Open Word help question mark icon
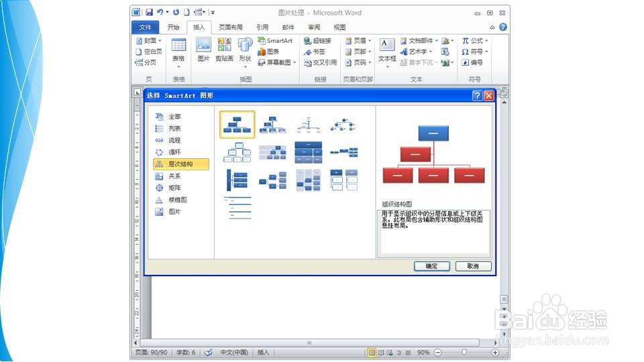 (502, 27)
